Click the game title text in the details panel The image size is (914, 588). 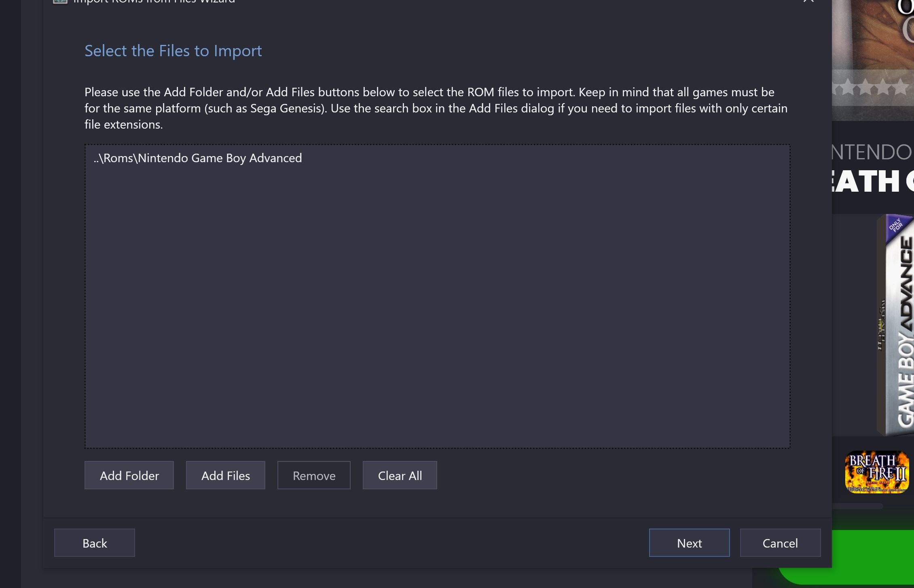pyautogui.click(x=873, y=181)
